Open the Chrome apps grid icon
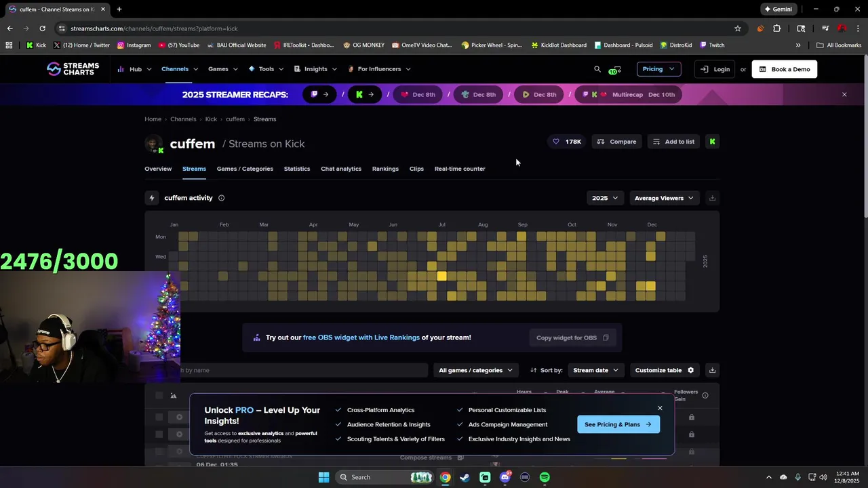Viewport: 868px width, 488px height. 9,45
